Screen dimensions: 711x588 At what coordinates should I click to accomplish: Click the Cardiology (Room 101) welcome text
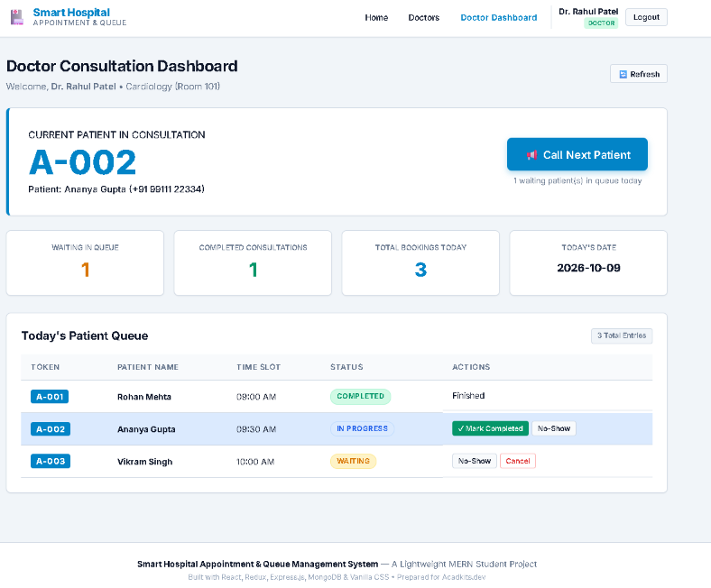point(172,87)
